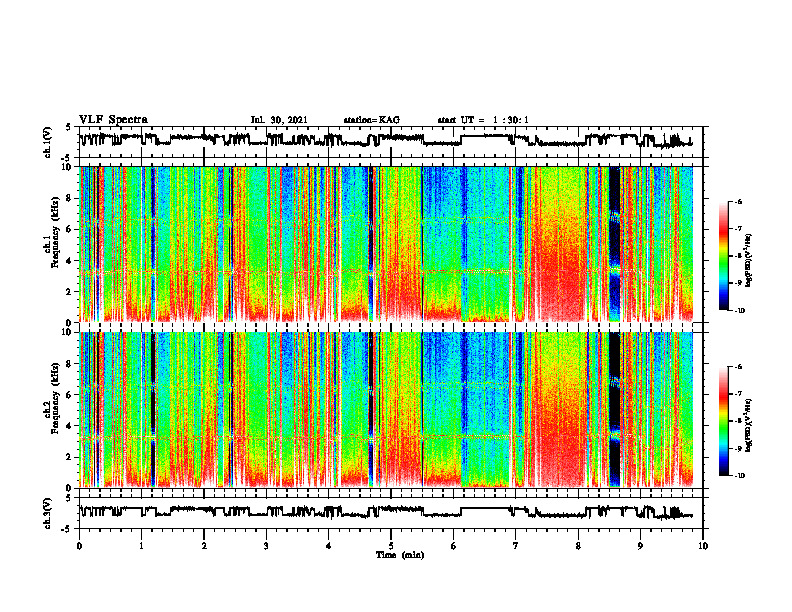Click the "-10" tick on ch.2 colorbar
Image resolution: width=792 pixels, height=612 pixels.
coord(739,476)
